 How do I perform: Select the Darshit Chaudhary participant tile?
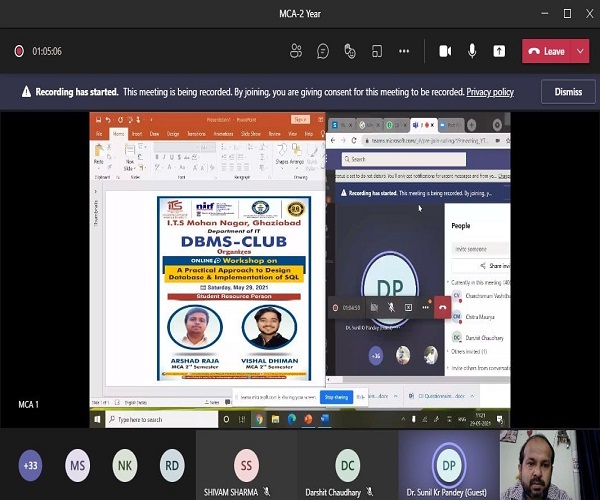[347, 465]
